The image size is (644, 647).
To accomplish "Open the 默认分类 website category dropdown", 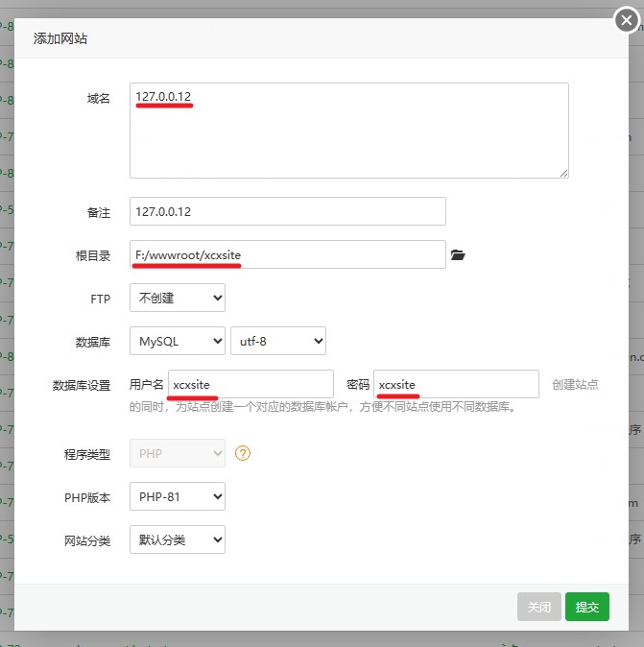I will pos(178,539).
